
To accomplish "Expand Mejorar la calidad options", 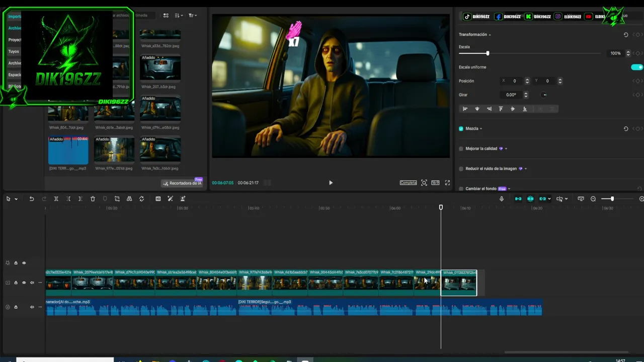I will 506,149.
